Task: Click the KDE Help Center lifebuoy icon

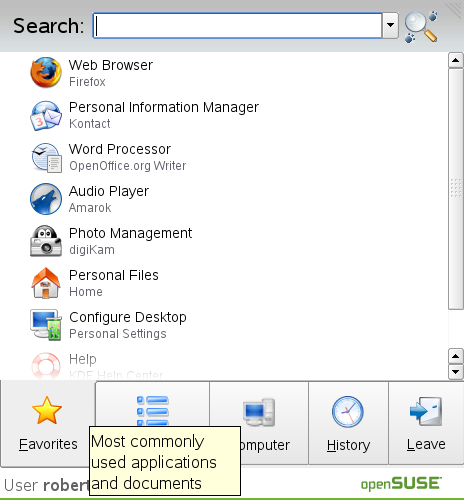Action: (46, 366)
